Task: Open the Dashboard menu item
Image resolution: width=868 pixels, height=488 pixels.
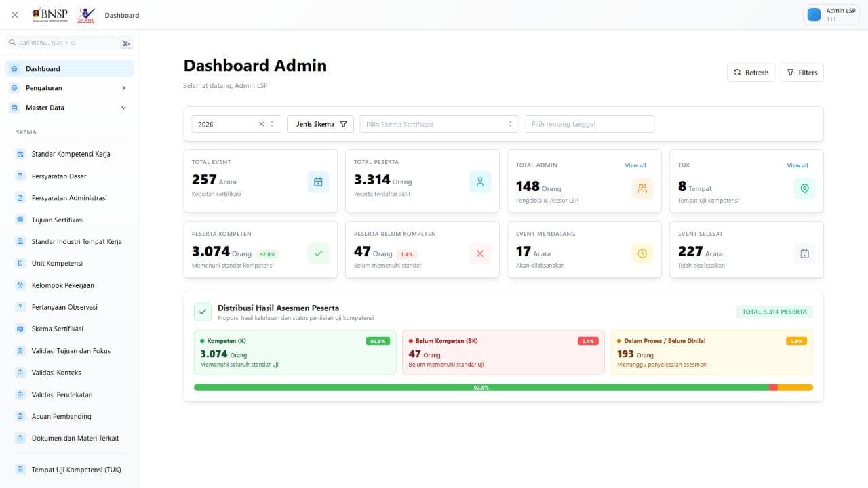Action: click(69, 68)
